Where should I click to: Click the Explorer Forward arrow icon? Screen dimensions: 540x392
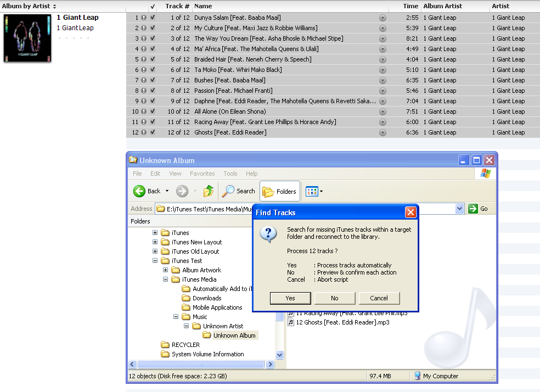click(182, 191)
